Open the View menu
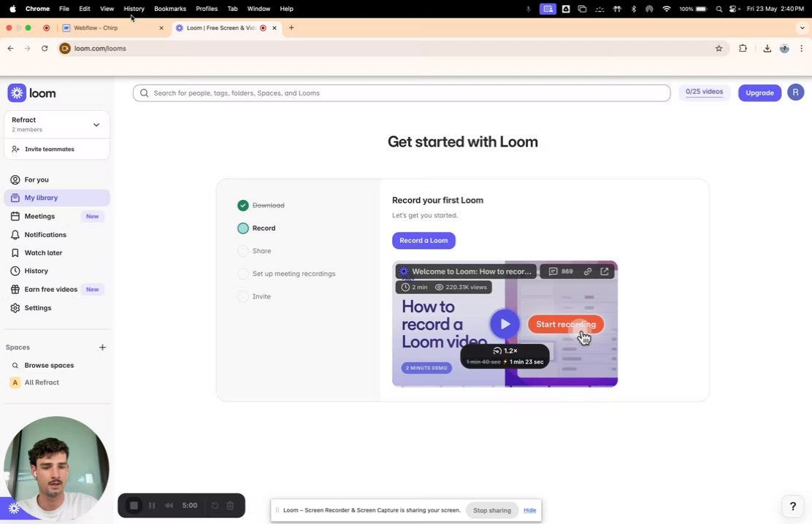 pyautogui.click(x=107, y=9)
